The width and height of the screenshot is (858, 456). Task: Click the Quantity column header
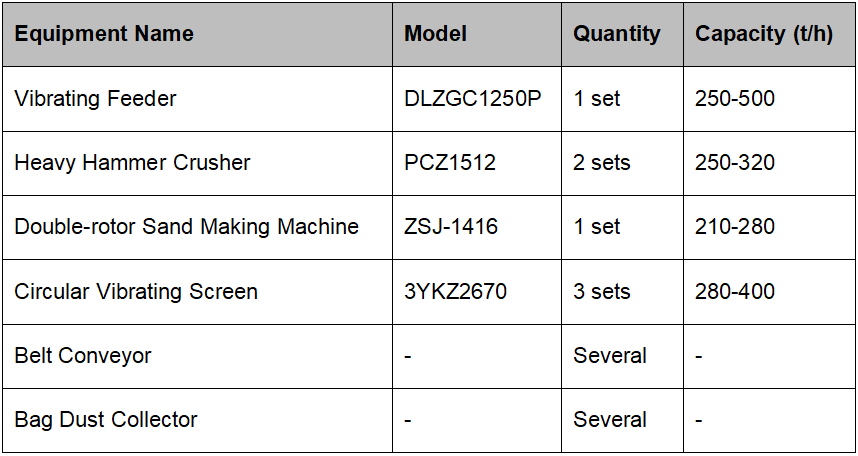tap(617, 34)
